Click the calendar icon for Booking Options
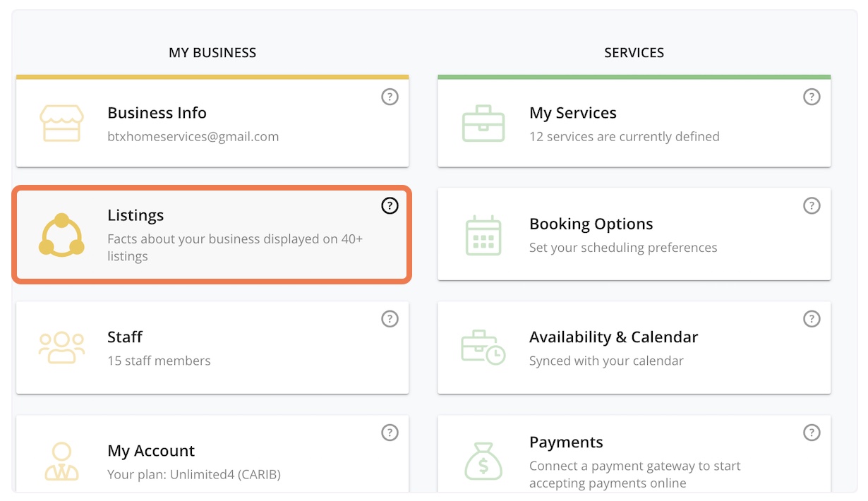 click(x=483, y=235)
